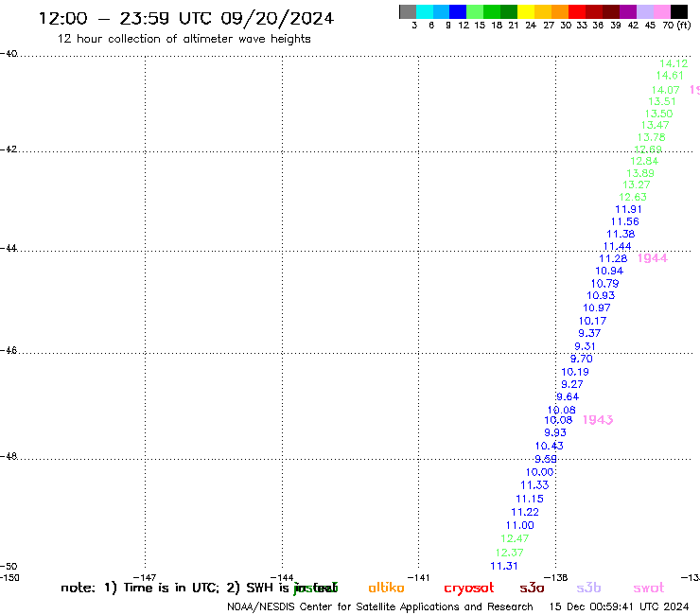Select the 9.59 reading on the -48 latitude line

[x=546, y=459]
